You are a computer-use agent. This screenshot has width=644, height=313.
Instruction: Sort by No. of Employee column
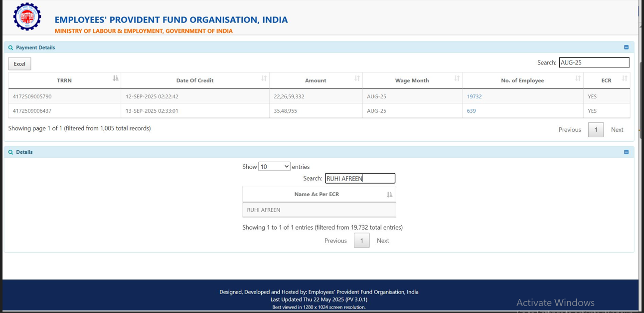click(578, 78)
